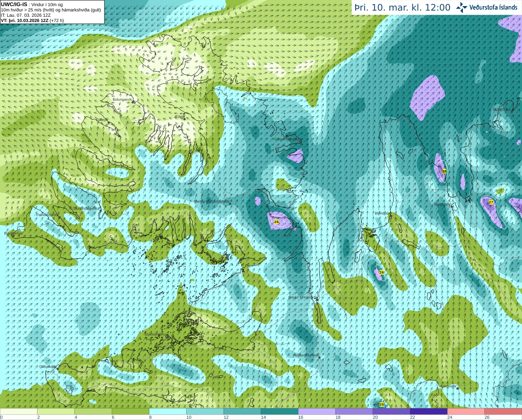Click the legend tick label '16'
Viewport: 522px width, 420px height.
300,417
